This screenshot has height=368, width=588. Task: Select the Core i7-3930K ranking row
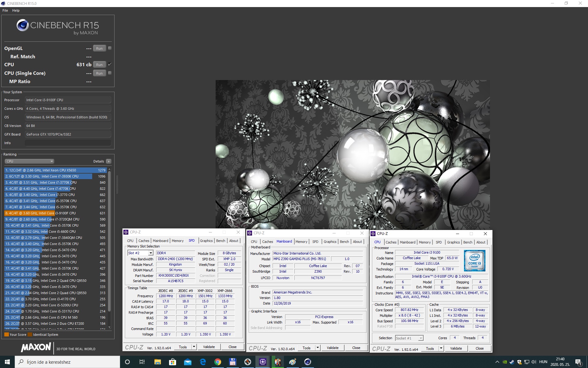pyautogui.click(x=55, y=176)
